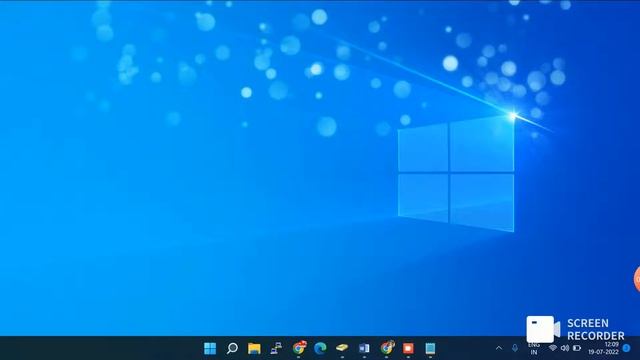Open second Chrome icon right of Word

pyautogui.click(x=387, y=348)
